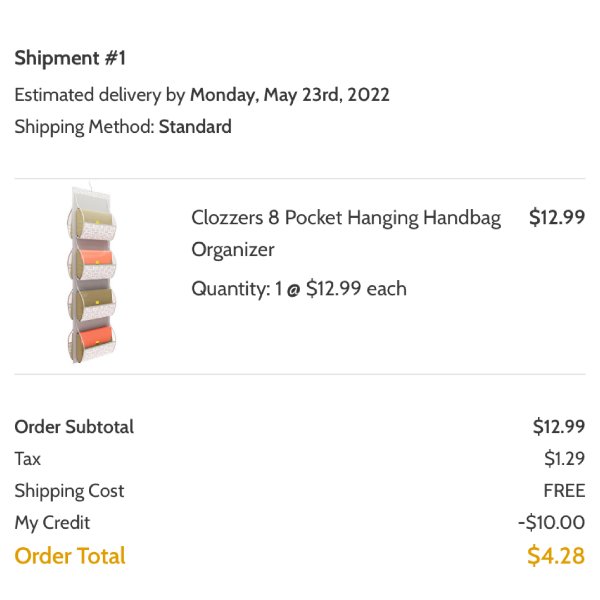Click the Order Subtotal label

(74, 427)
